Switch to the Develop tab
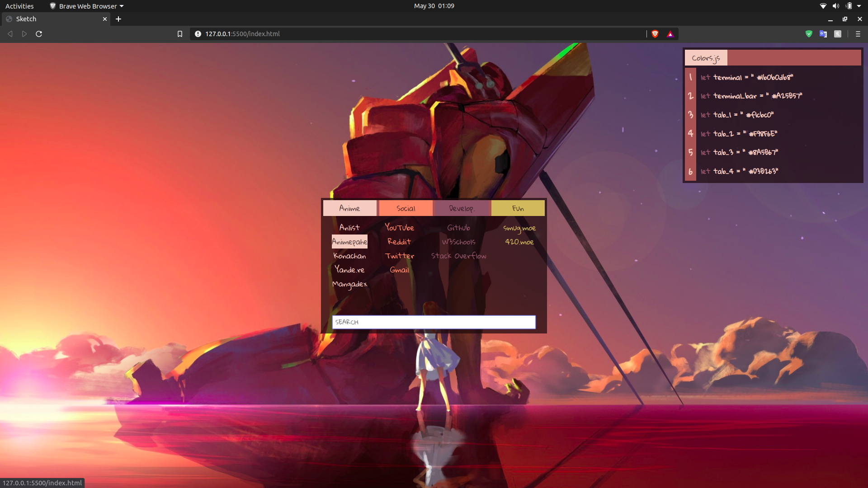Viewport: 868px width, 488px height. (462, 208)
